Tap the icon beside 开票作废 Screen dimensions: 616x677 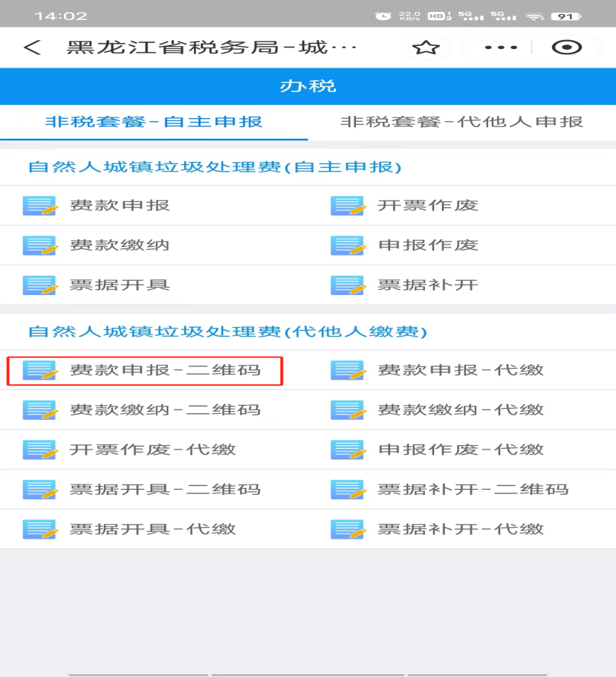pos(348,206)
